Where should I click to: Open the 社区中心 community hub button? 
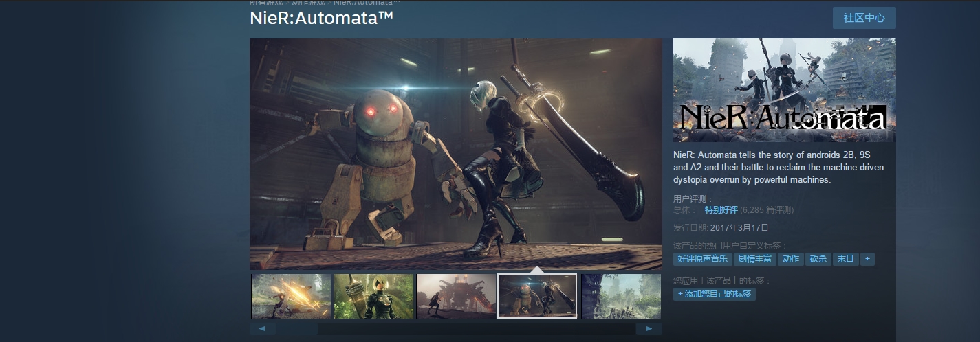(864, 18)
